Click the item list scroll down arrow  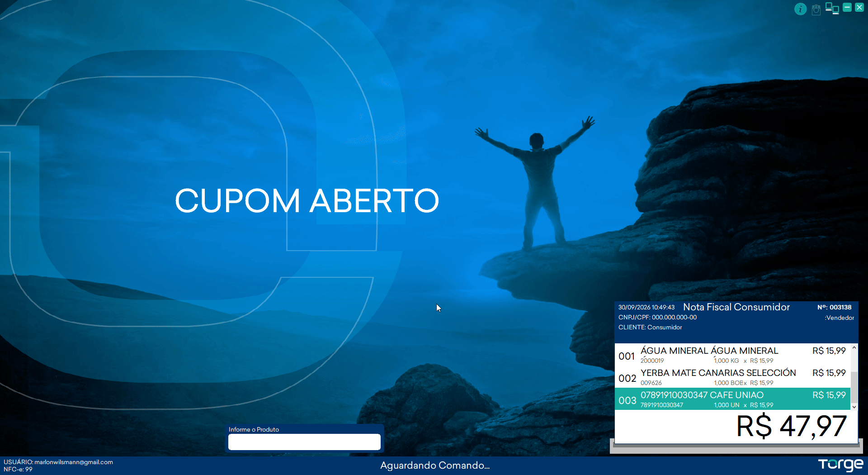(x=854, y=407)
